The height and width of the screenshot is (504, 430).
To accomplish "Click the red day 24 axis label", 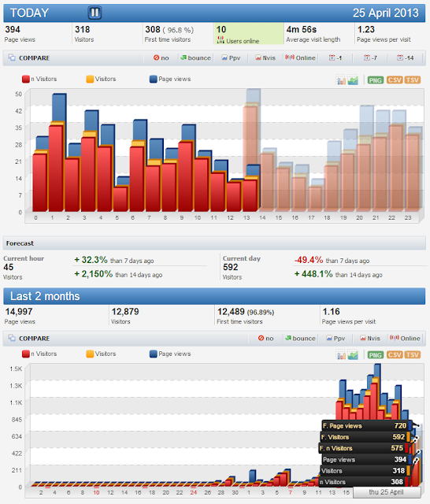I will coord(193,492).
